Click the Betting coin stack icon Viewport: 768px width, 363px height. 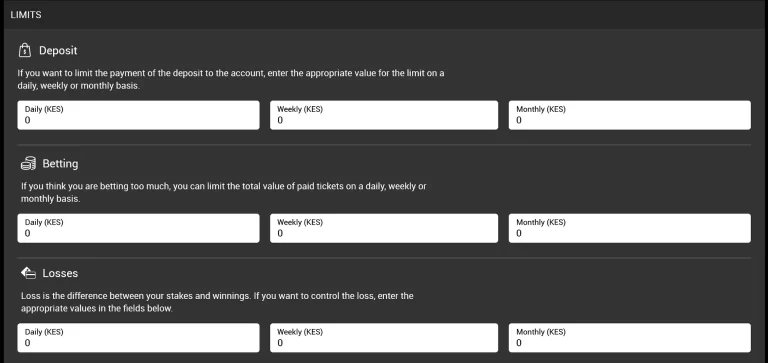pyautogui.click(x=28, y=164)
